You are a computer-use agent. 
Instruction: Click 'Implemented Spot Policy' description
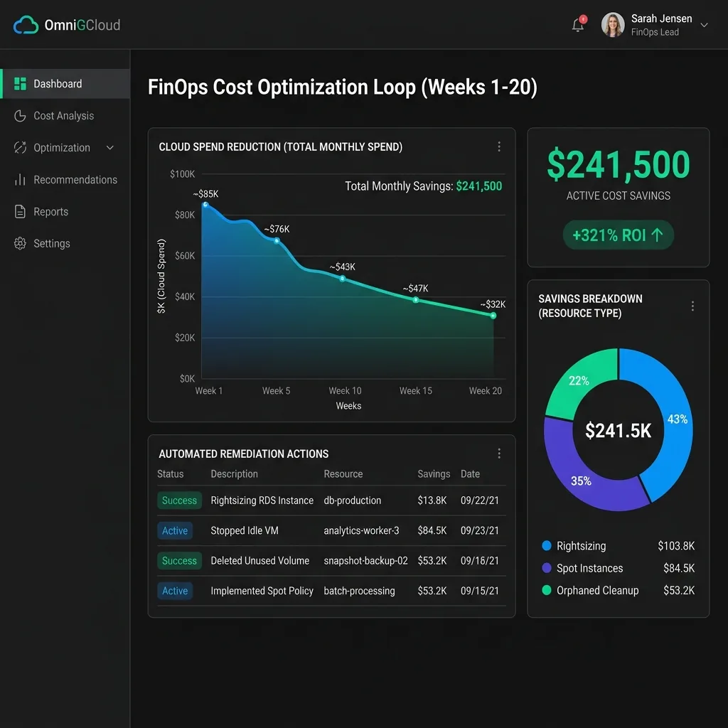coord(262,591)
